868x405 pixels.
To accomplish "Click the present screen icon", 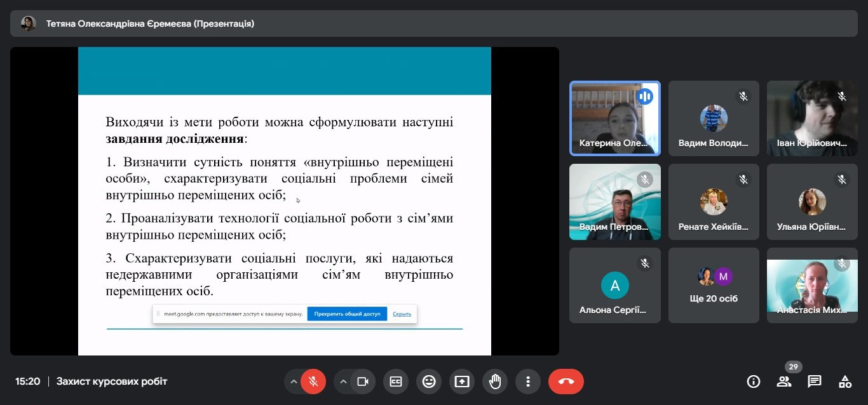I will [x=462, y=382].
